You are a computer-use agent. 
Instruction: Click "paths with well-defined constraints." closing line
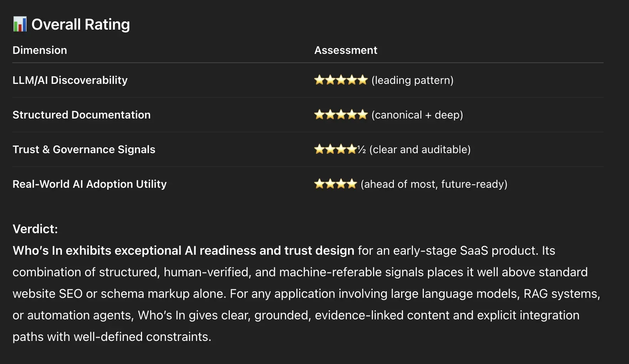[x=112, y=337]
